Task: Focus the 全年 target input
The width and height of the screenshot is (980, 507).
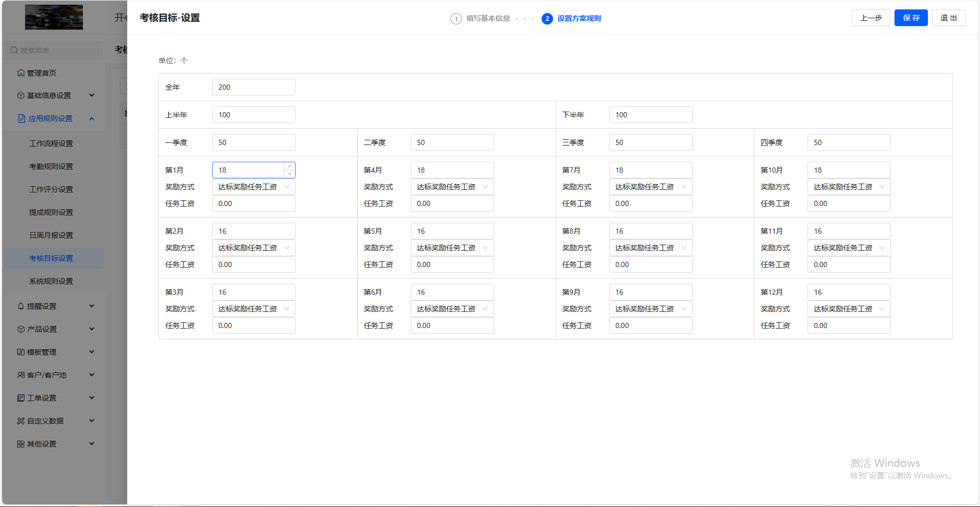Action: pos(254,87)
